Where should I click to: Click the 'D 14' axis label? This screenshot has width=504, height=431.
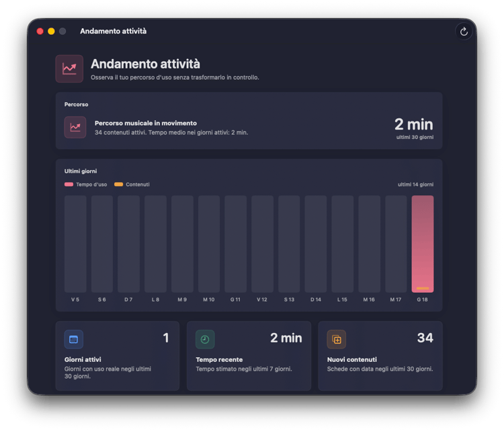point(316,299)
